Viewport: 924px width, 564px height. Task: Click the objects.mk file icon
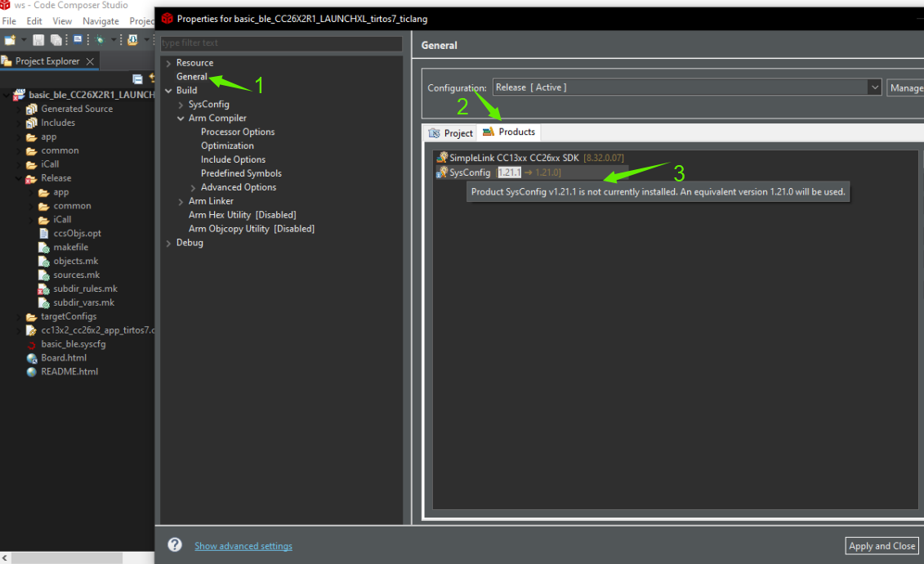(x=43, y=261)
